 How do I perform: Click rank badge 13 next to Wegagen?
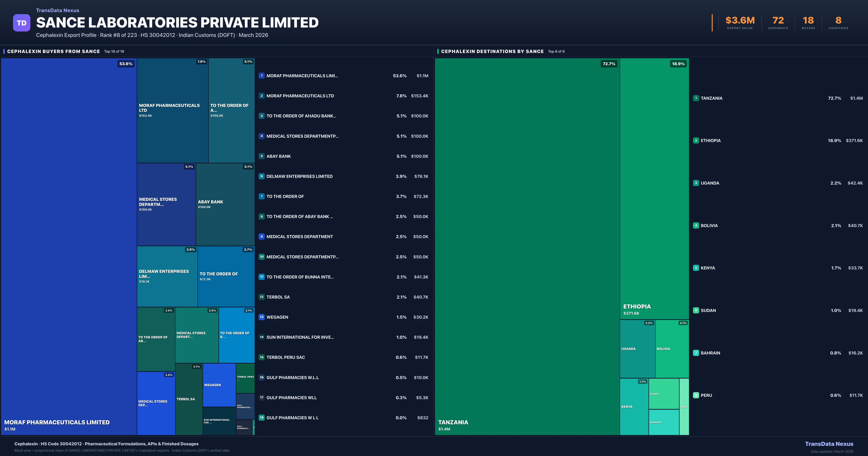pyautogui.click(x=261, y=317)
